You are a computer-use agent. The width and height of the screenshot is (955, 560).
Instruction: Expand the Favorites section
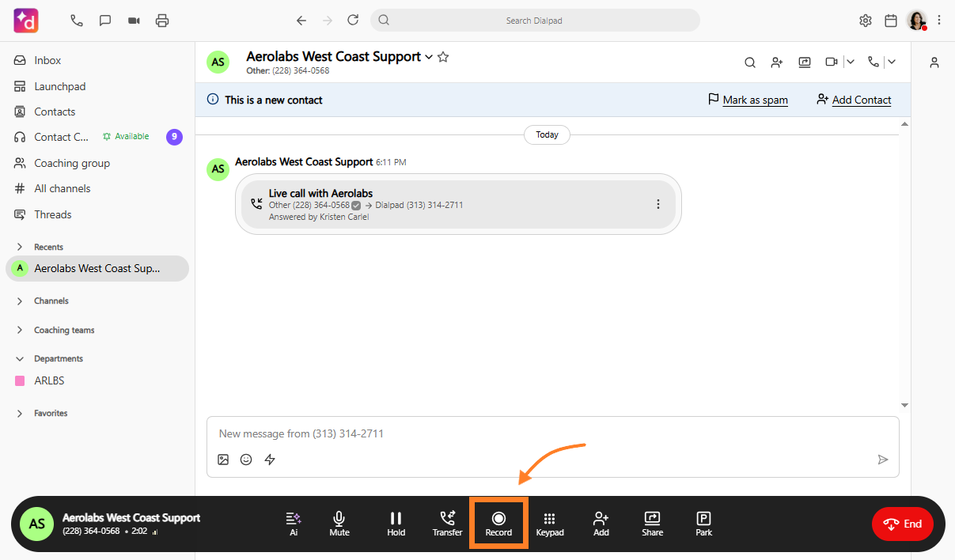tap(20, 413)
